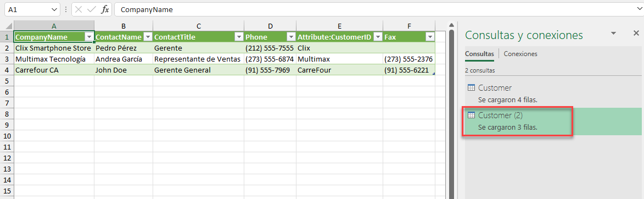
Task: Select row 10 header
Action: (7, 136)
